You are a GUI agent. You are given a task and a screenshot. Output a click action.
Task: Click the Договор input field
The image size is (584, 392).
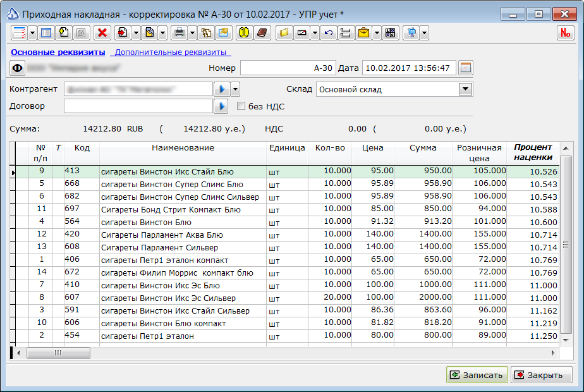(138, 106)
